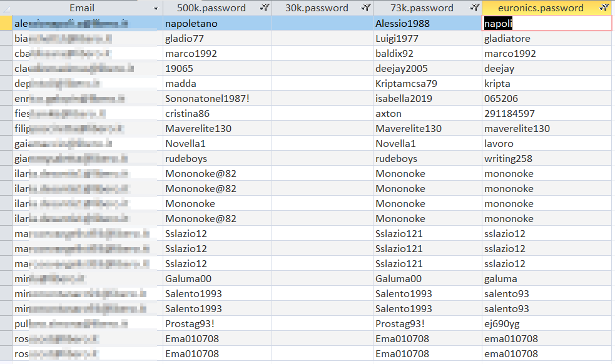Select the 'deejay2005' cell in 73k.password column
This screenshot has width=615, height=364.
427,69
